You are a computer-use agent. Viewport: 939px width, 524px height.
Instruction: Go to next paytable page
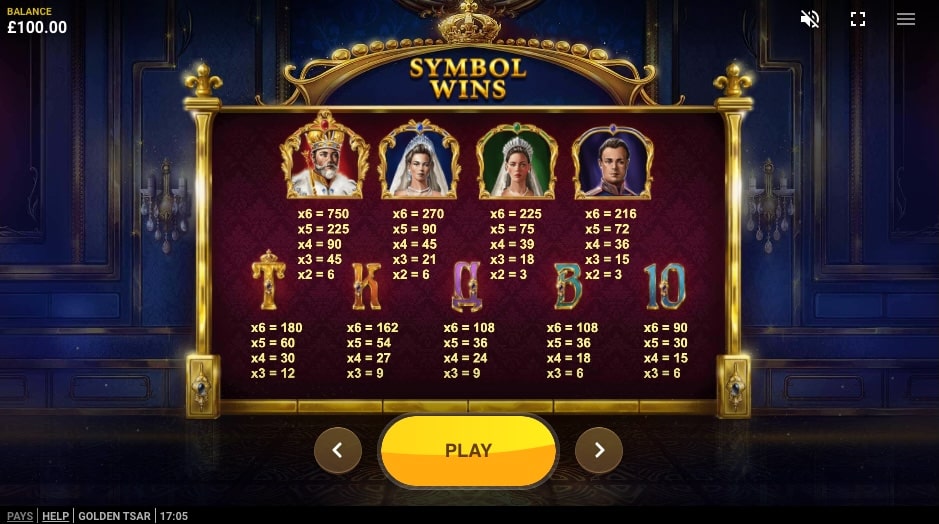coord(599,450)
